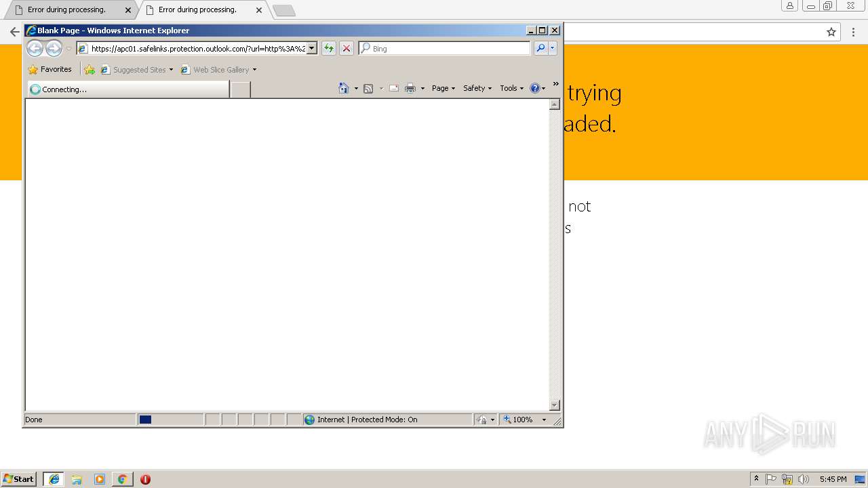868x488 pixels.
Task: Click the search magnifier button
Action: tap(540, 48)
